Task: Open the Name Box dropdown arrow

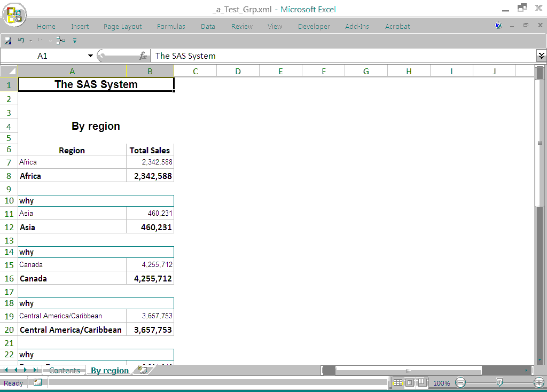Action: [x=90, y=56]
